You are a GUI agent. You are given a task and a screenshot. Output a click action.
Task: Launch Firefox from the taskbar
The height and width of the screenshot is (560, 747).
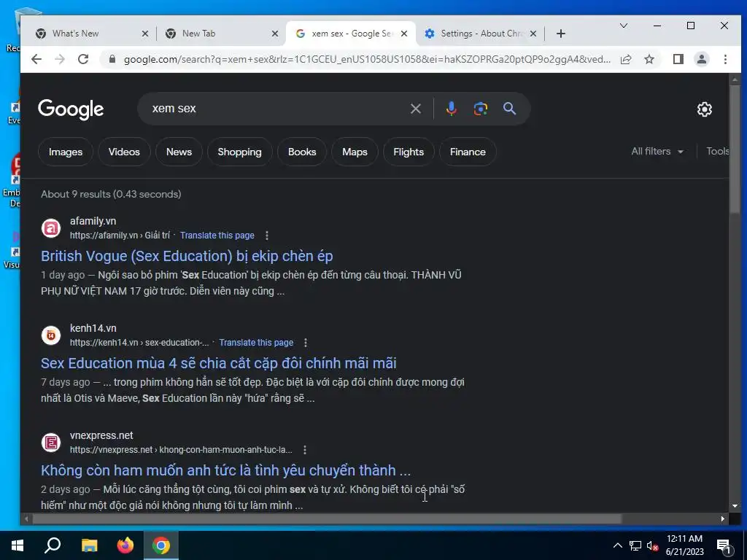[x=125, y=545]
